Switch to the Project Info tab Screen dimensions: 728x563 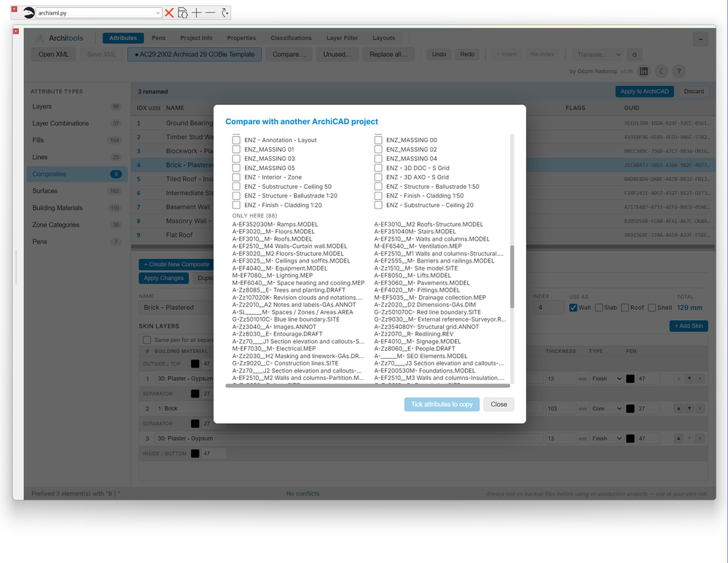[197, 38]
